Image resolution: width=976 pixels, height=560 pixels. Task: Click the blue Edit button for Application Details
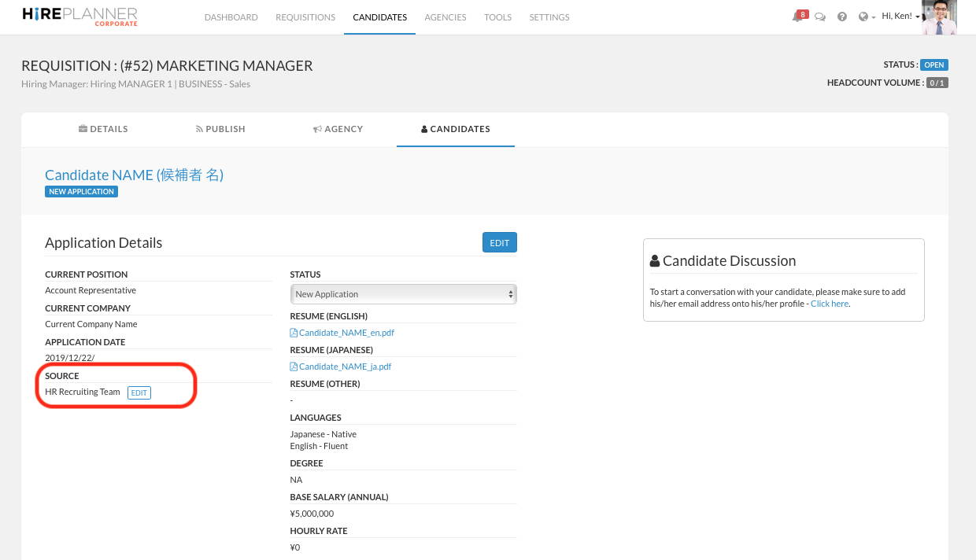499,243
